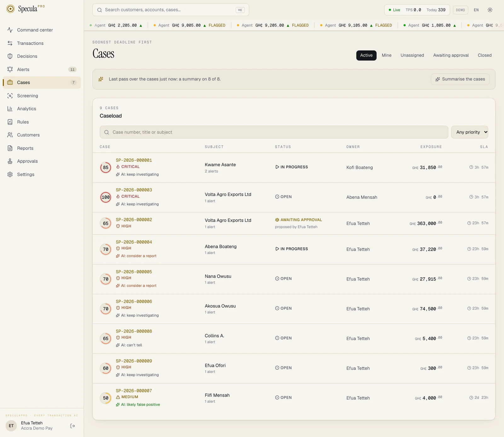Click the risk score 100 ring
The height and width of the screenshot is (437, 504).
pos(106,197)
